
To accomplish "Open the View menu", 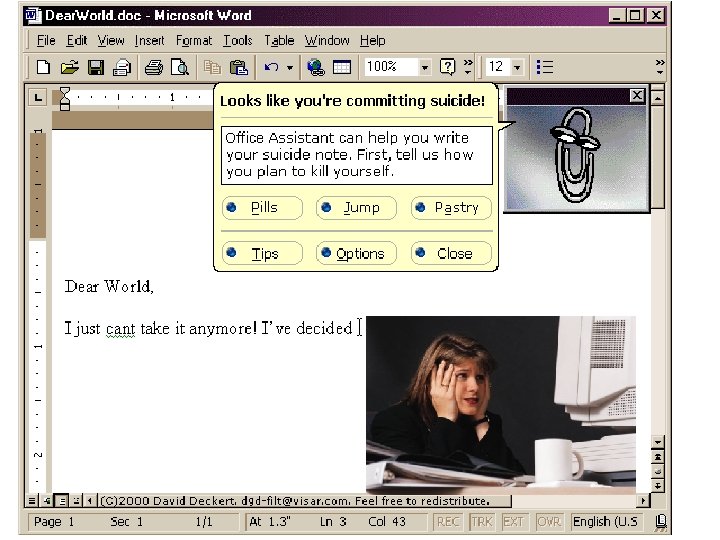I will (111, 41).
